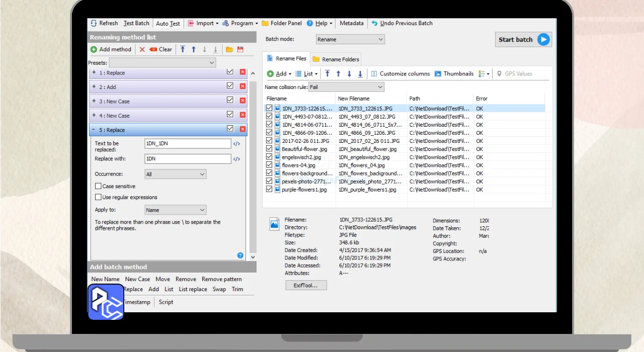This screenshot has width=644, height=352.
Task: Uncheck the flowers-04.jpg file checkbox
Action: click(269, 165)
